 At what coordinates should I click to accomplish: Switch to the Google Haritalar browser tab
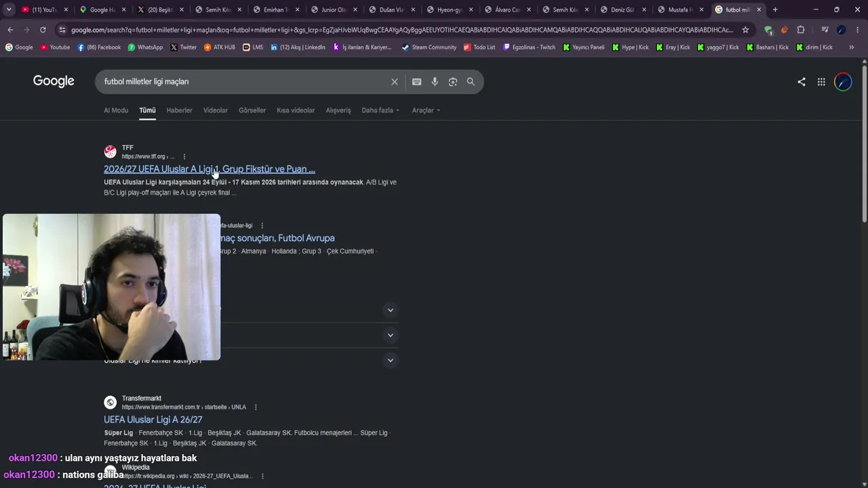[102, 9]
